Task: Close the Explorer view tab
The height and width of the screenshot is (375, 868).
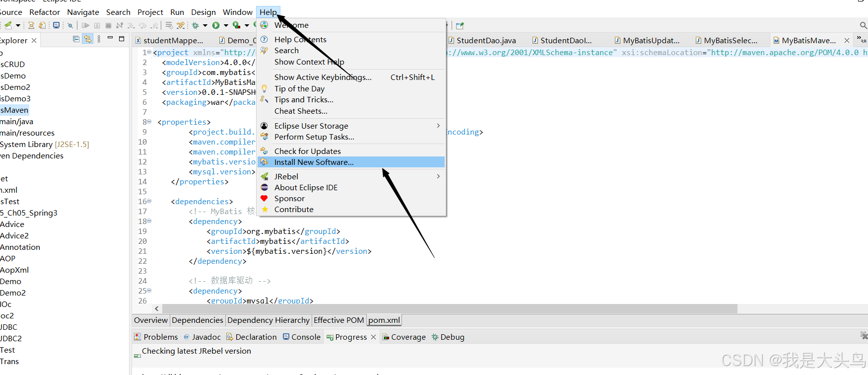Action: pos(34,40)
